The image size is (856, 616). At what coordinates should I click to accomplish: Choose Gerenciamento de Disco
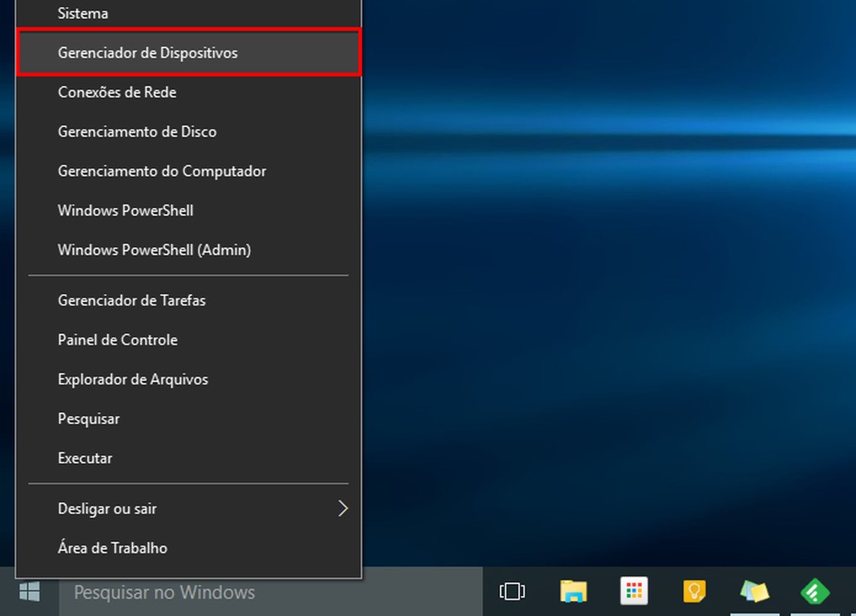tap(137, 131)
